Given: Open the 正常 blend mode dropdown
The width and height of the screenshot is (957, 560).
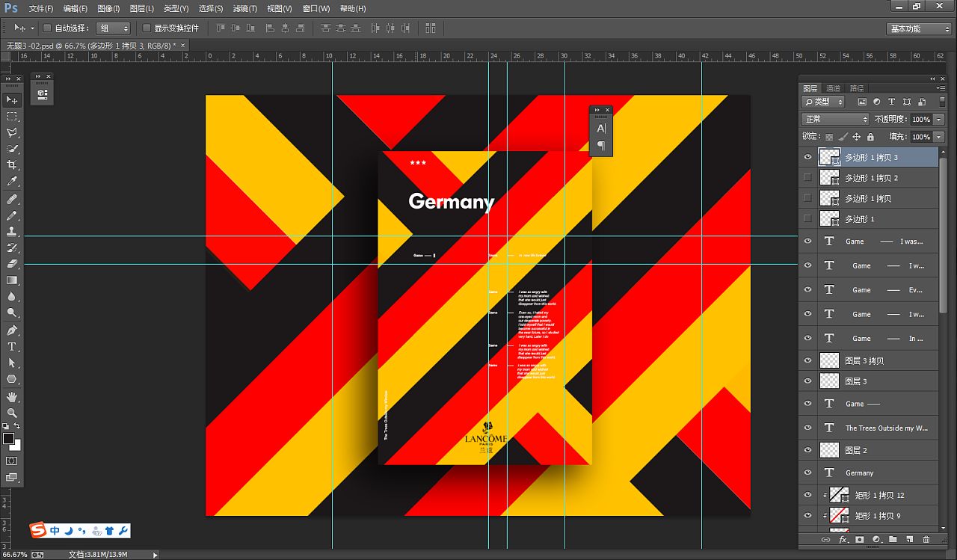Looking at the screenshot, I should click(x=834, y=120).
